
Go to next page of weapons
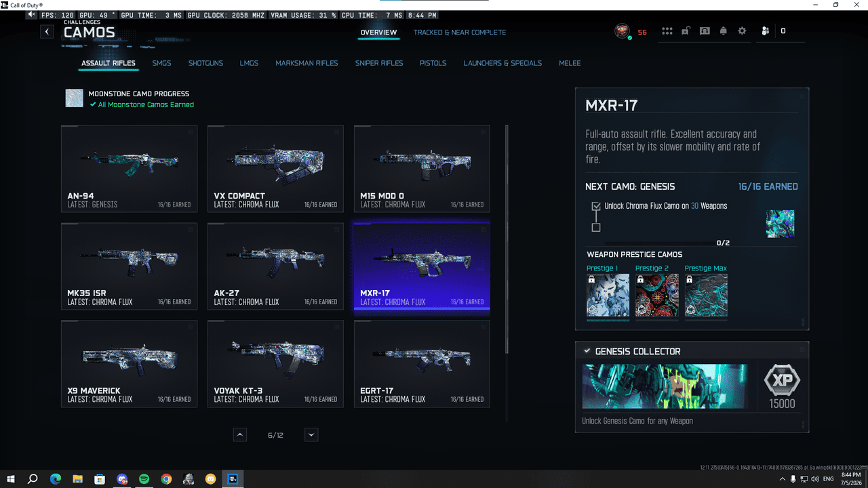(x=311, y=434)
